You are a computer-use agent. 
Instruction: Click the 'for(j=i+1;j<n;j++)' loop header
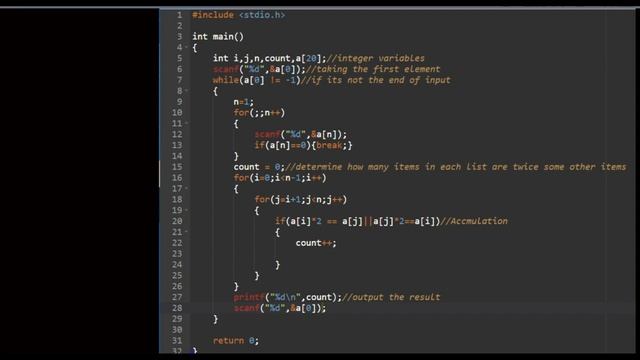[x=301, y=200]
